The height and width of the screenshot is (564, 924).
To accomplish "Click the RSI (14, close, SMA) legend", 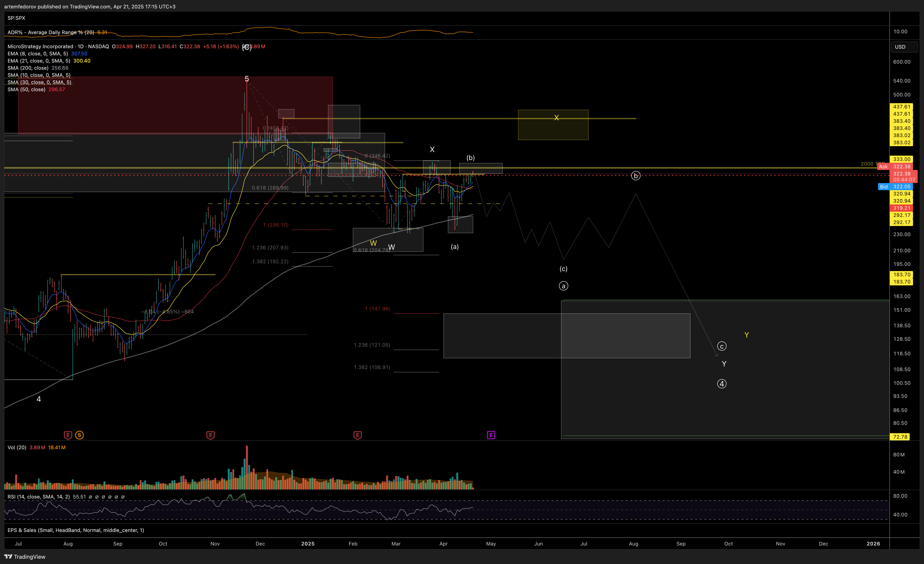I will [39, 497].
